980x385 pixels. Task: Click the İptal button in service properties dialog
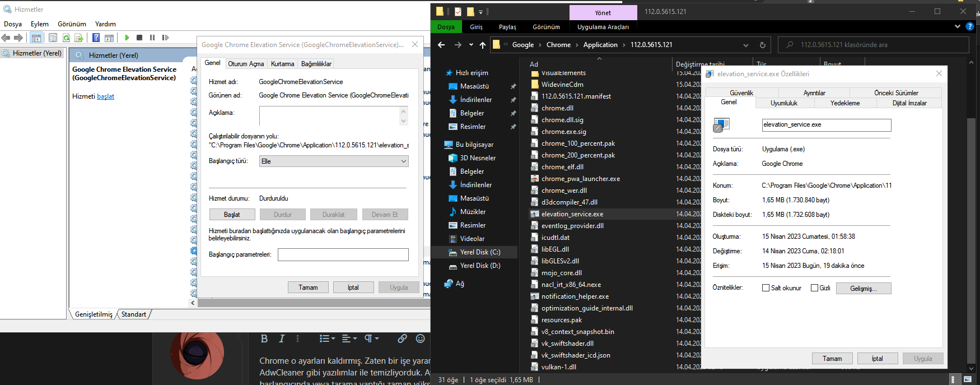[353, 287]
